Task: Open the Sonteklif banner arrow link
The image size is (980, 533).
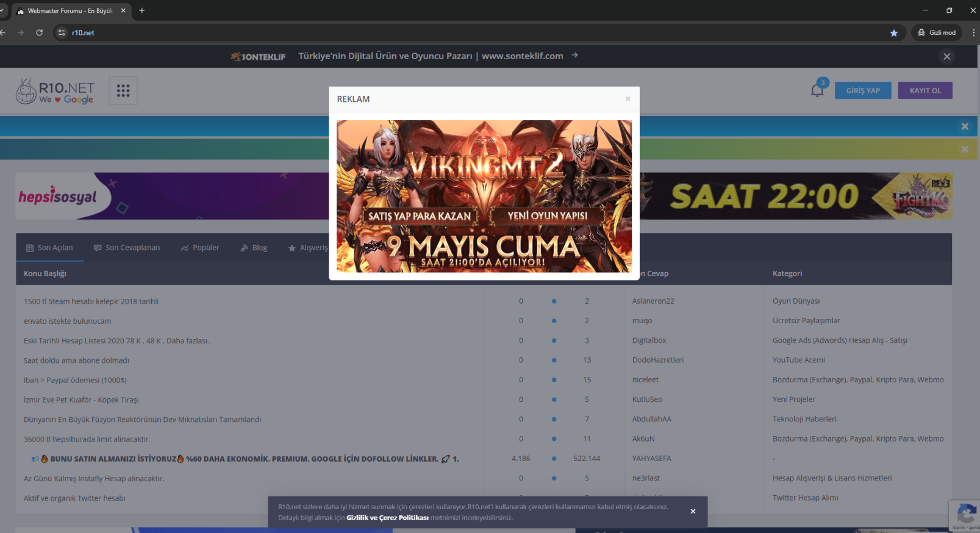Action: pyautogui.click(x=574, y=55)
